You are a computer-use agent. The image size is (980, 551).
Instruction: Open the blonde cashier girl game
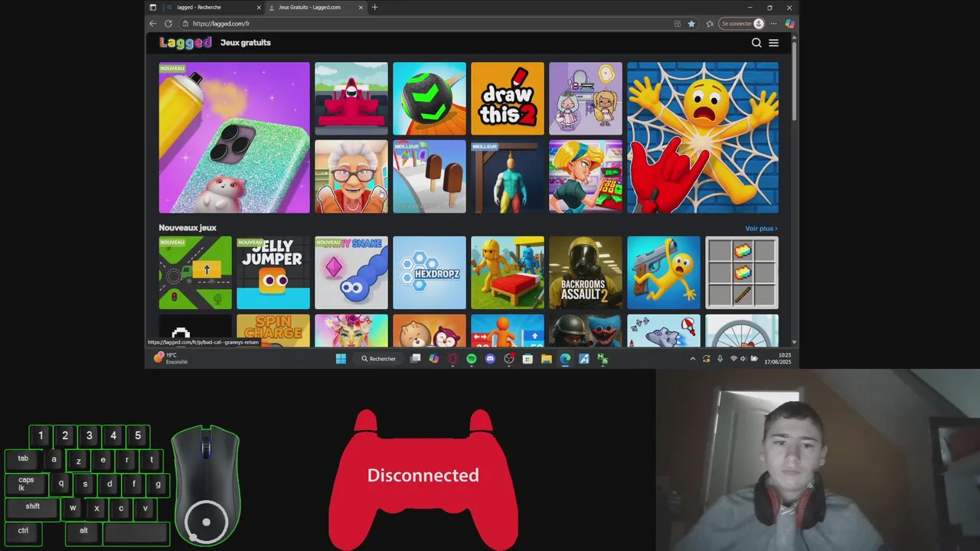[586, 177]
